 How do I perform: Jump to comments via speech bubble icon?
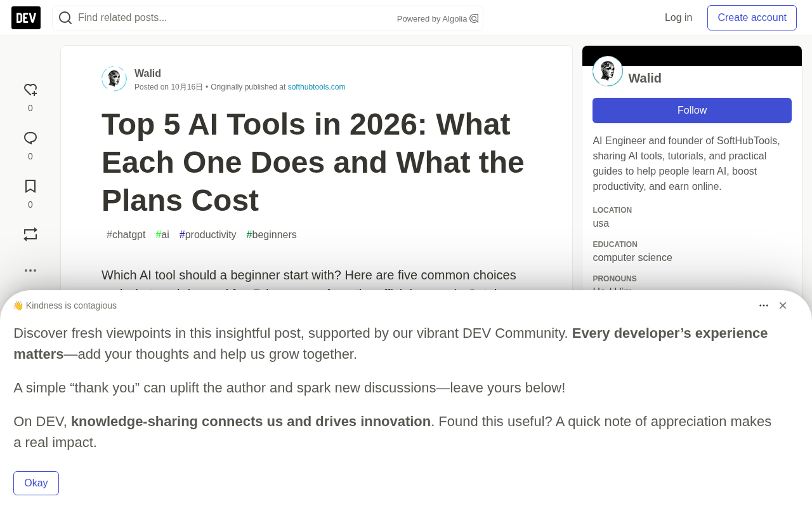30,138
